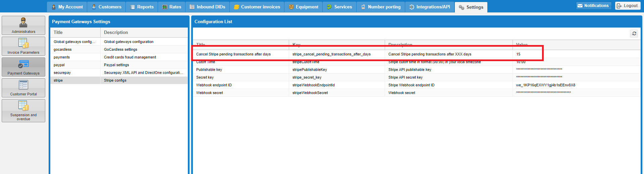Viewport: 644px width, 174px height.
Task: Open the Notifications button
Action: pos(594,6)
